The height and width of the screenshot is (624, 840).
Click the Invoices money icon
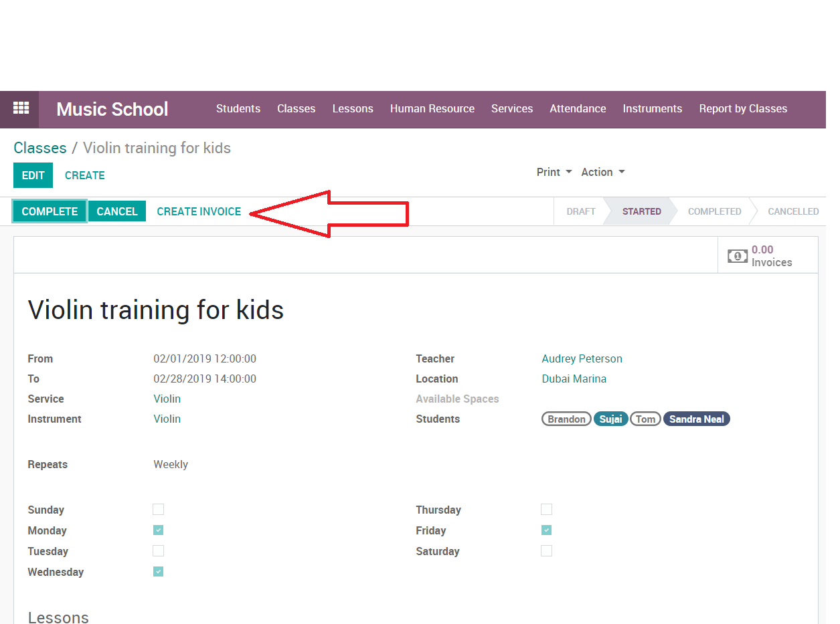click(x=737, y=256)
